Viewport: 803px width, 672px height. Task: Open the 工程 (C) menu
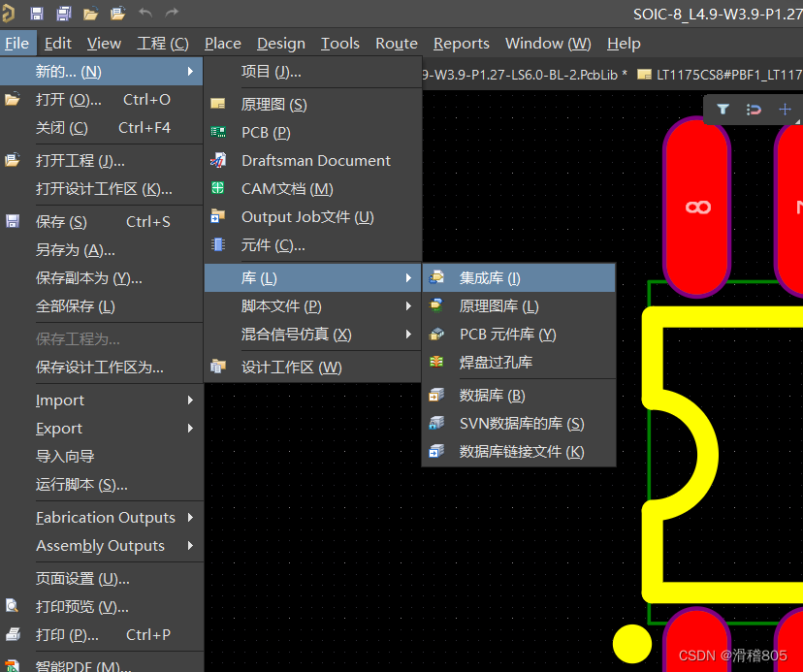coord(163,44)
